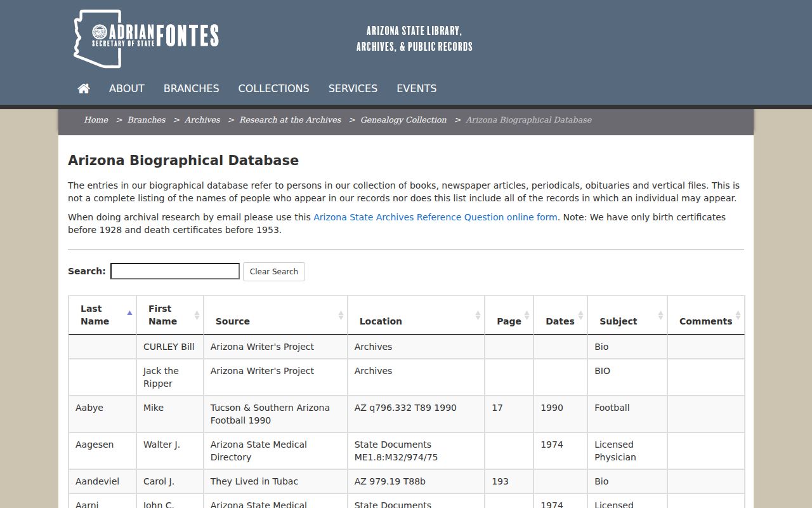Viewport: 812px width, 508px height.
Task: Select the 'CURLEY Bill' first name cell
Action: tap(170, 347)
